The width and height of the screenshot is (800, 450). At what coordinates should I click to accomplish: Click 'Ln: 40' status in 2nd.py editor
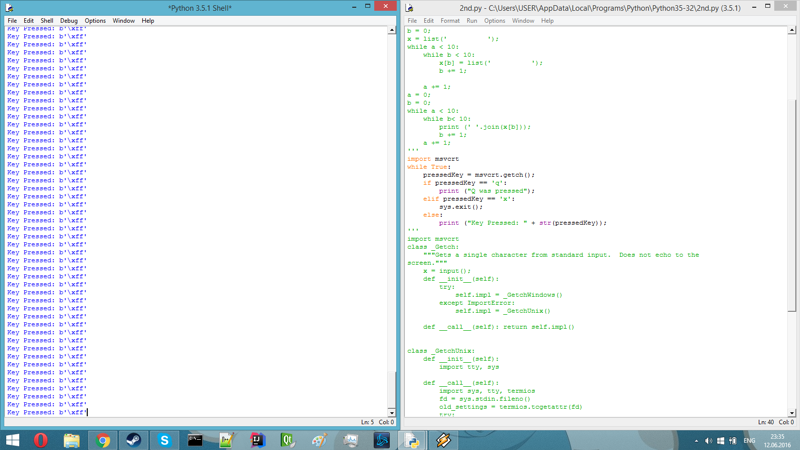(766, 422)
